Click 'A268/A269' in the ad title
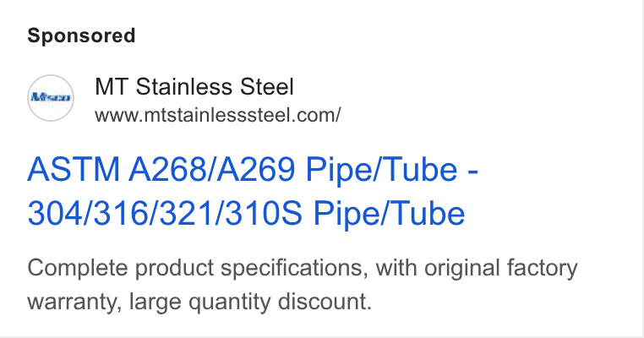 point(212,169)
